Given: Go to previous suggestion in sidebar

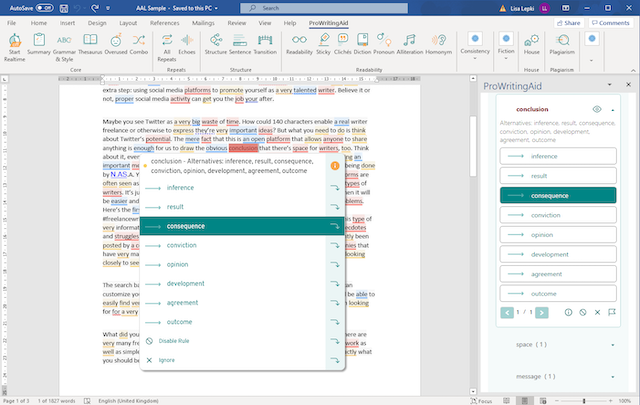Looking at the screenshot, I should pos(507,313).
